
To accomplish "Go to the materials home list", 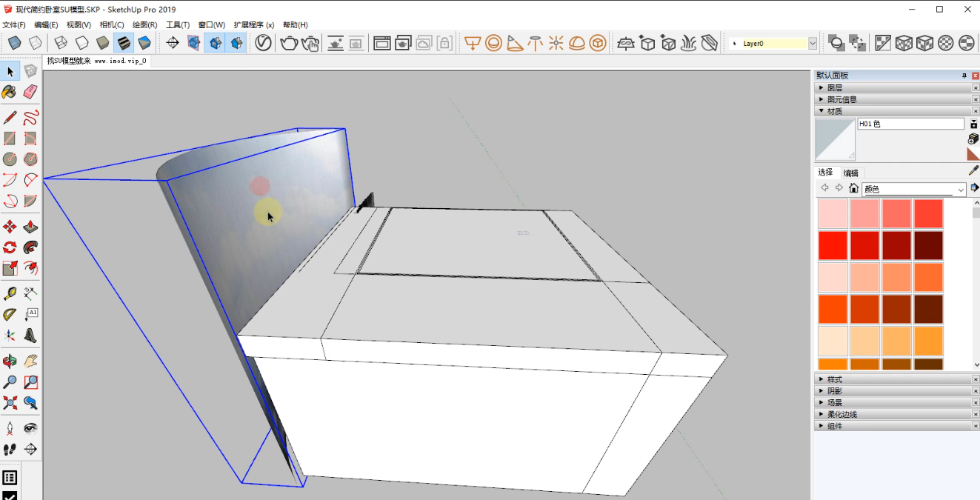I will [x=853, y=188].
